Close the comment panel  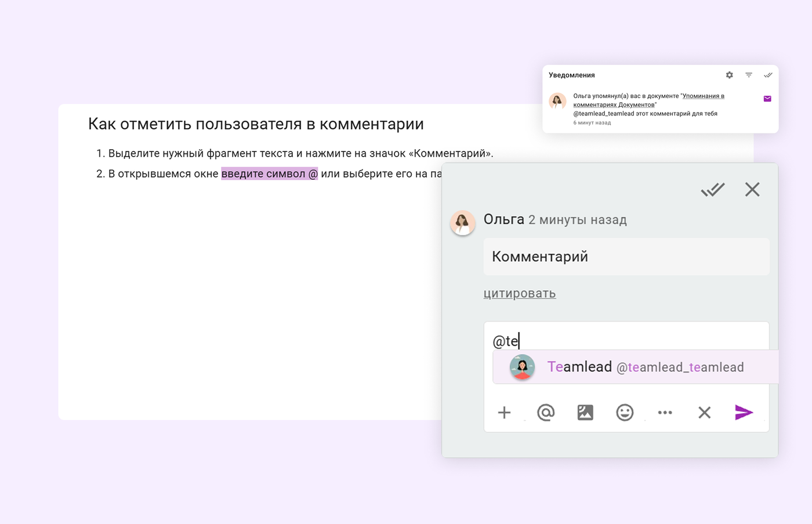(x=752, y=190)
